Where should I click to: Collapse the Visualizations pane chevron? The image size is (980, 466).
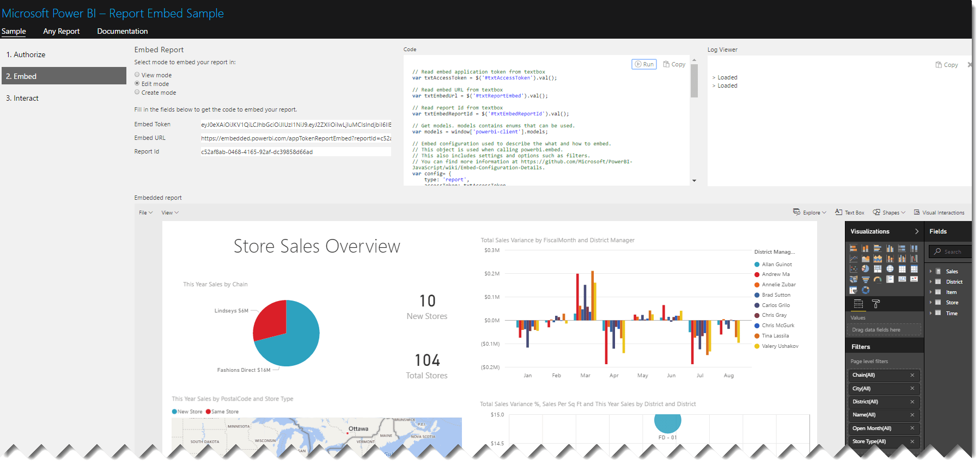coord(917,231)
